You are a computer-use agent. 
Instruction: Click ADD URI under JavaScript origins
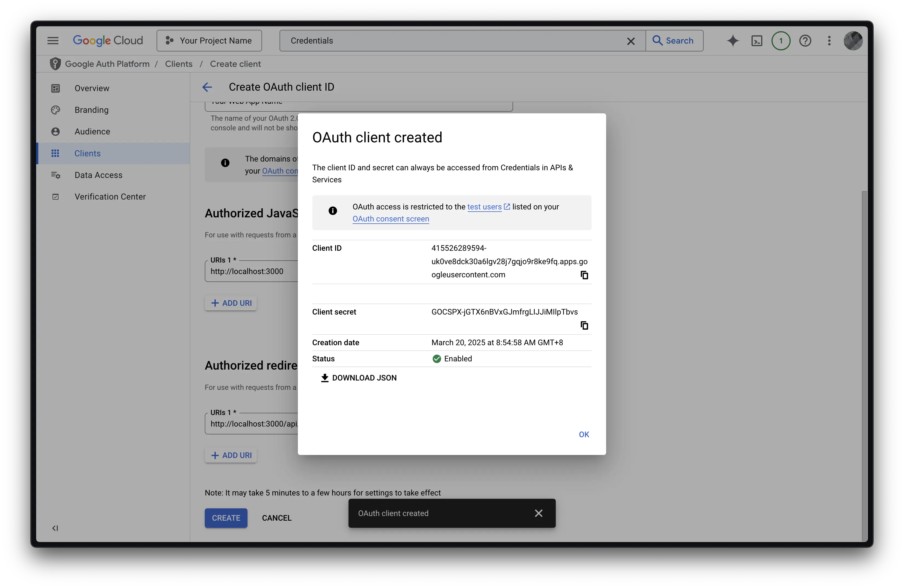pos(231,303)
